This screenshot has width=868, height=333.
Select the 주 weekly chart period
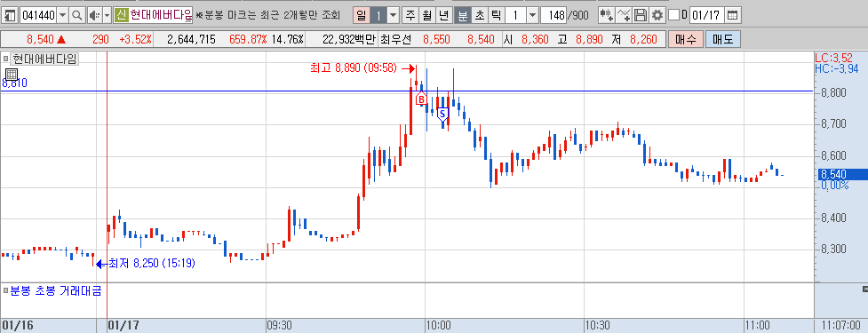(410, 15)
